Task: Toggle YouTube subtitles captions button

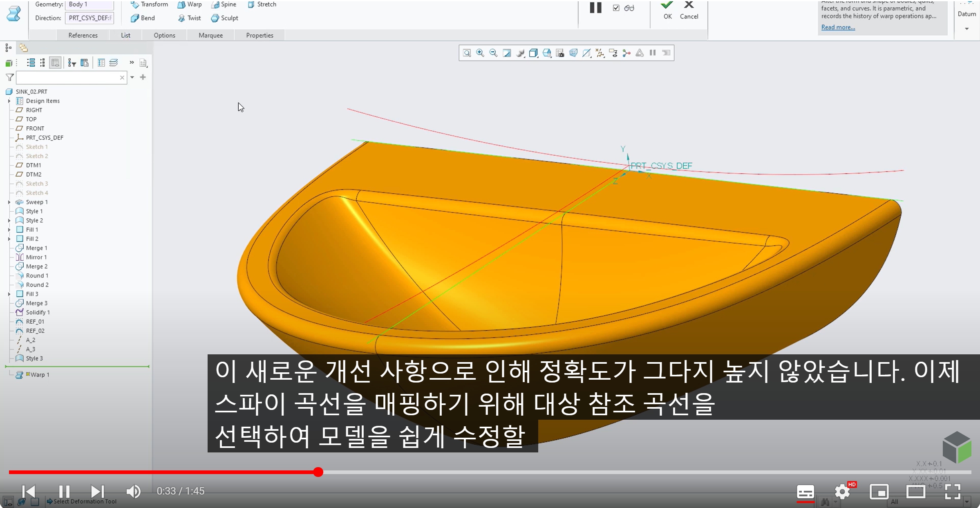Action: (x=805, y=492)
